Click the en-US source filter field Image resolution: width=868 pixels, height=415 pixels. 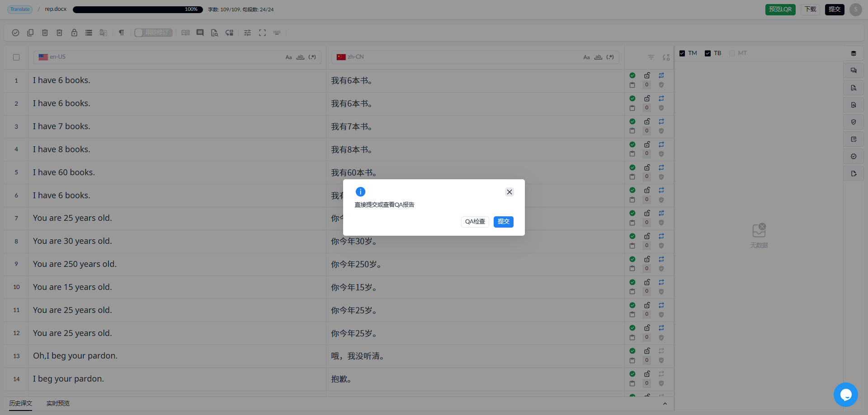click(177, 57)
